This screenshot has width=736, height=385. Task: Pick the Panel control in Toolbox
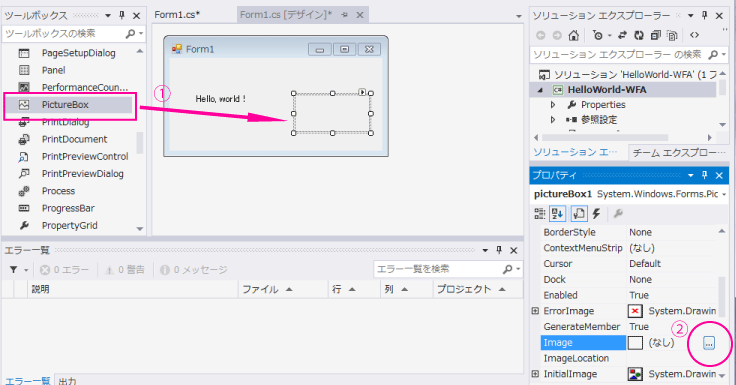click(53, 70)
